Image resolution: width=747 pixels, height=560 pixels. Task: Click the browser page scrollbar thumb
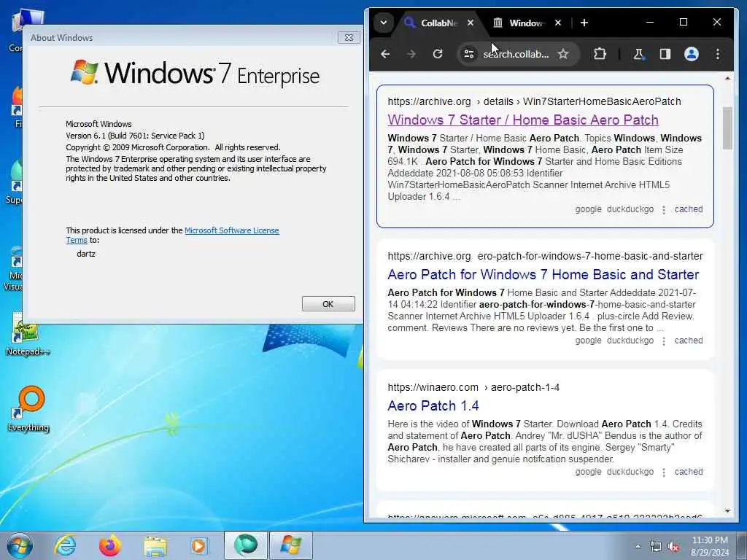727,128
